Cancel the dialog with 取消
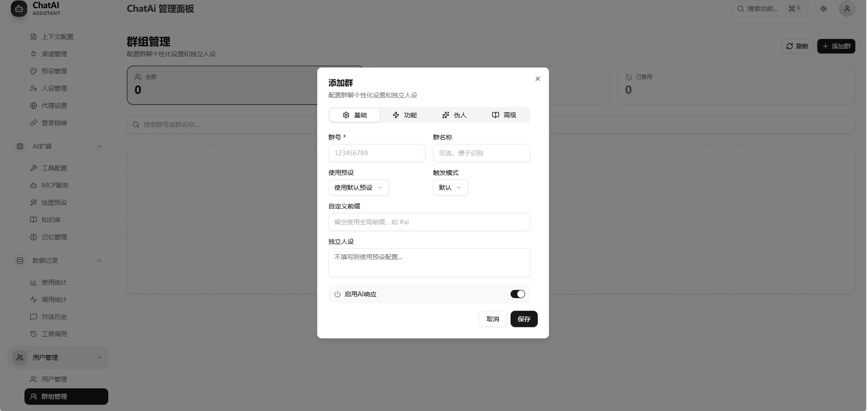 [x=492, y=319]
